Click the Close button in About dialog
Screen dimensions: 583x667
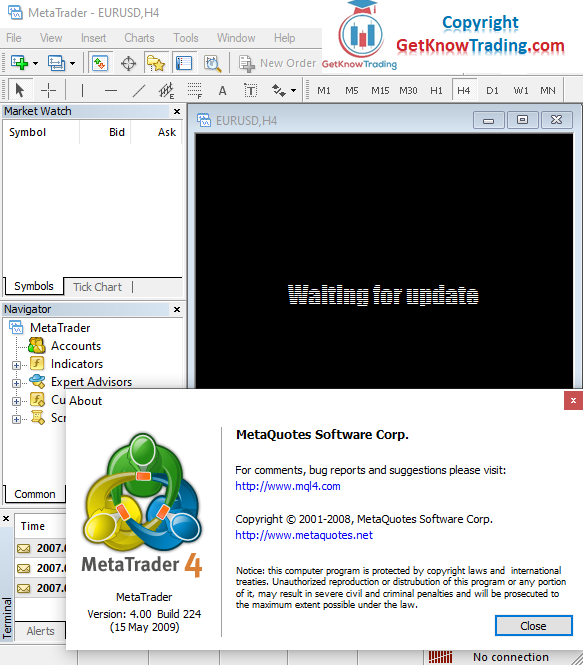(534, 626)
